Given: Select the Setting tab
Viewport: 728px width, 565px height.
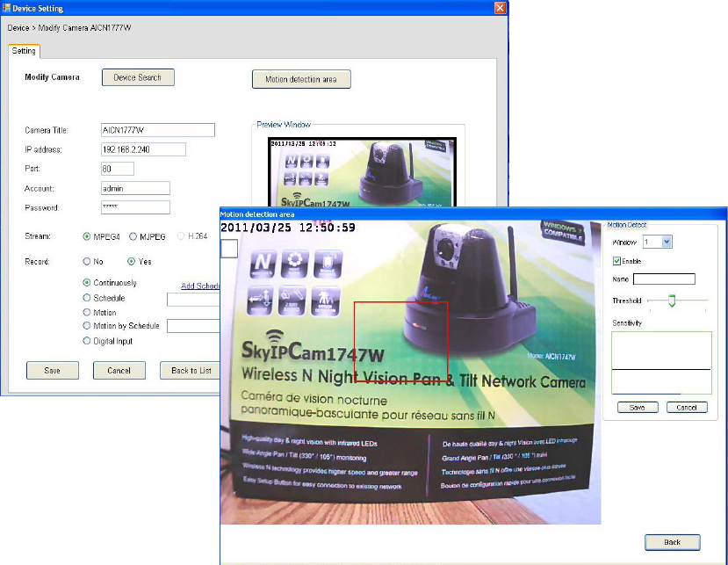Looking at the screenshot, I should pyautogui.click(x=24, y=51).
